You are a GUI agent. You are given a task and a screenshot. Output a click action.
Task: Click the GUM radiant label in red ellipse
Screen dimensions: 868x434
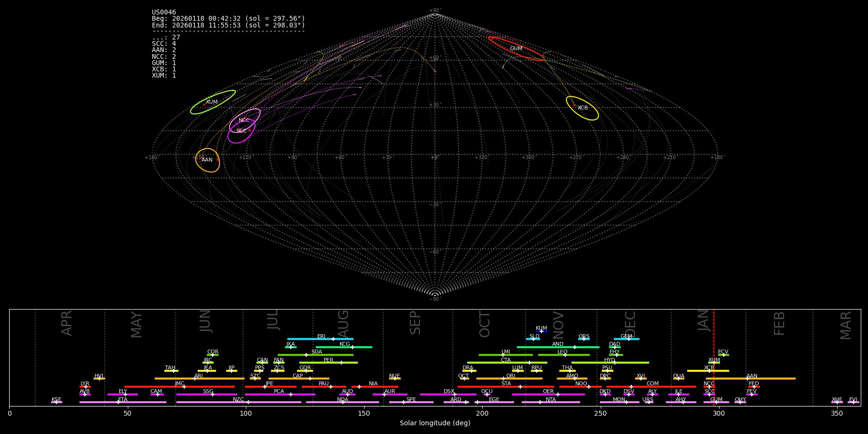tap(516, 49)
